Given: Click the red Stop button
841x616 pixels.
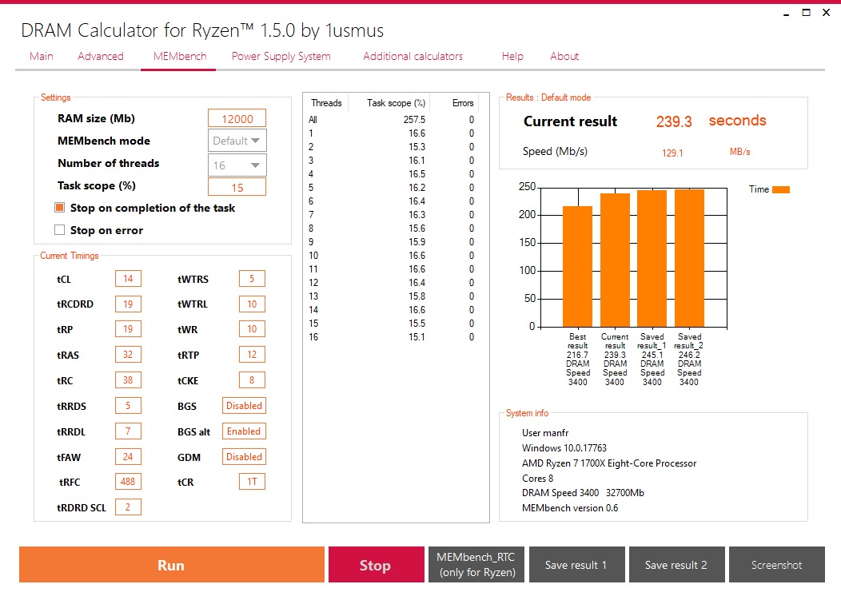Looking at the screenshot, I should [x=376, y=565].
